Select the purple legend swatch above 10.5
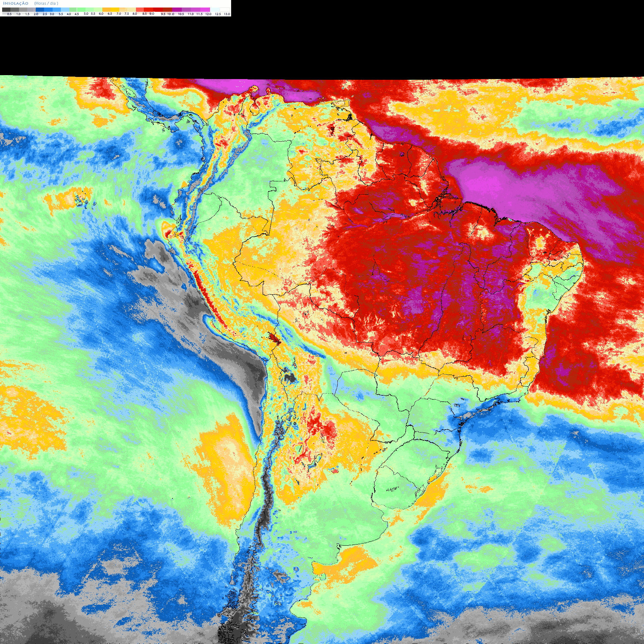The width and height of the screenshot is (644, 644). 177,10
